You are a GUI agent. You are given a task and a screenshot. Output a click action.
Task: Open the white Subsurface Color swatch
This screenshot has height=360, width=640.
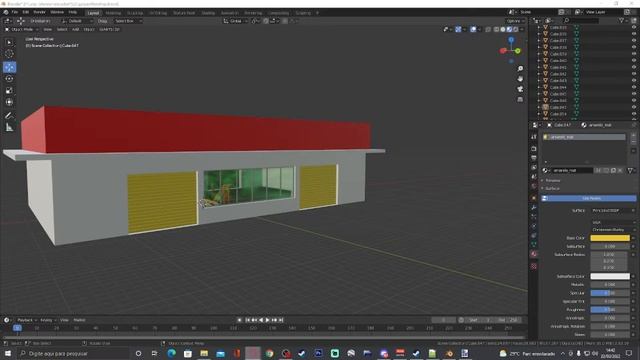(x=610, y=276)
